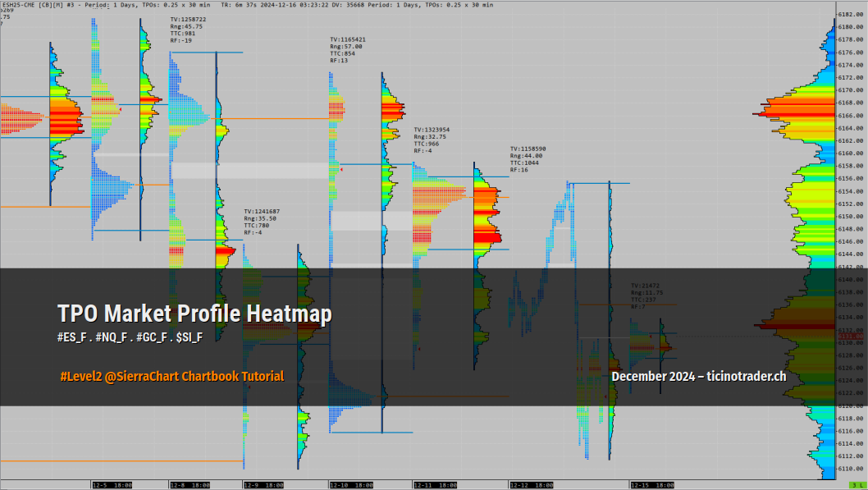Click the red 6131.00 current price marker
This screenshot has height=490, width=868.
pos(851,336)
